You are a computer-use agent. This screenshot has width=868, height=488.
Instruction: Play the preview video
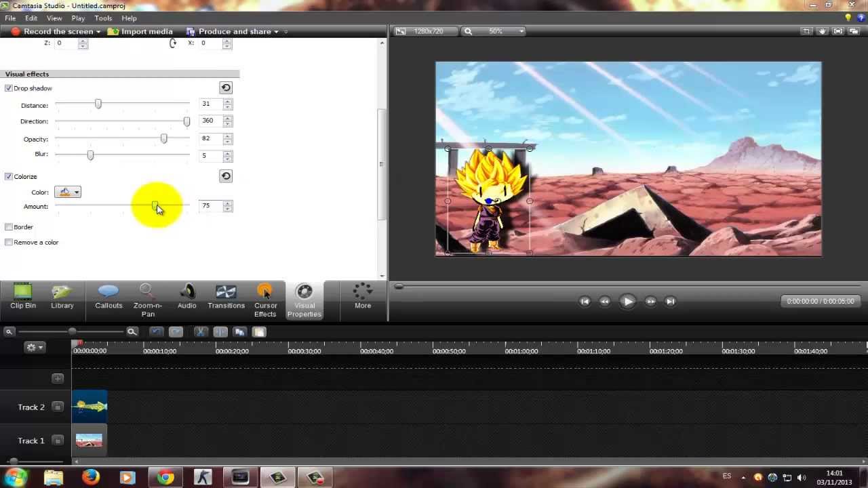click(x=627, y=302)
